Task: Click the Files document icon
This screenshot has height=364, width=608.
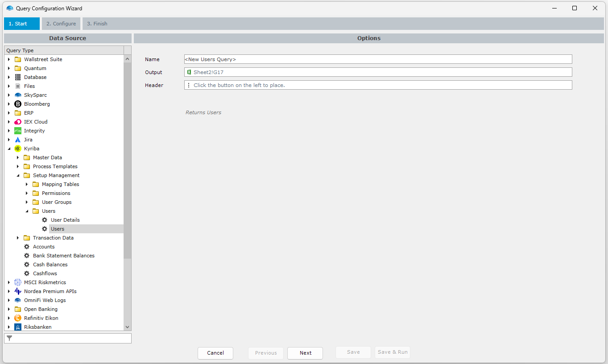Action: click(18, 86)
